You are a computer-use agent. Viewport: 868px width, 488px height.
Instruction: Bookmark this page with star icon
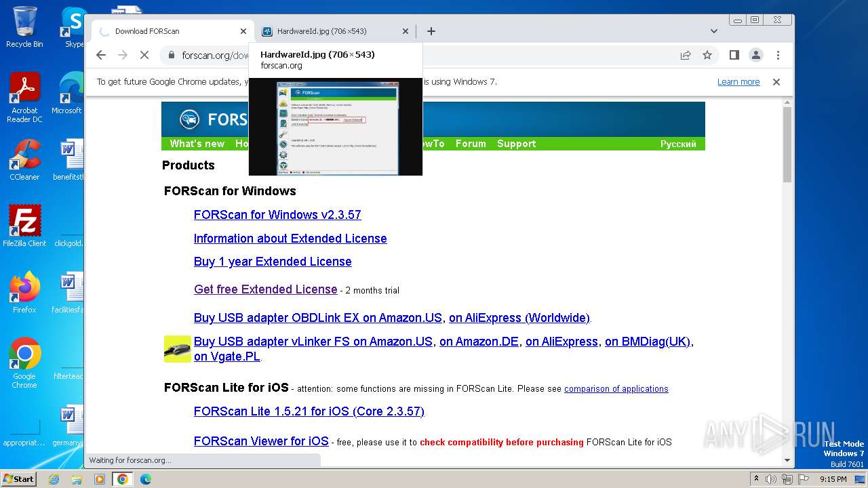click(707, 55)
